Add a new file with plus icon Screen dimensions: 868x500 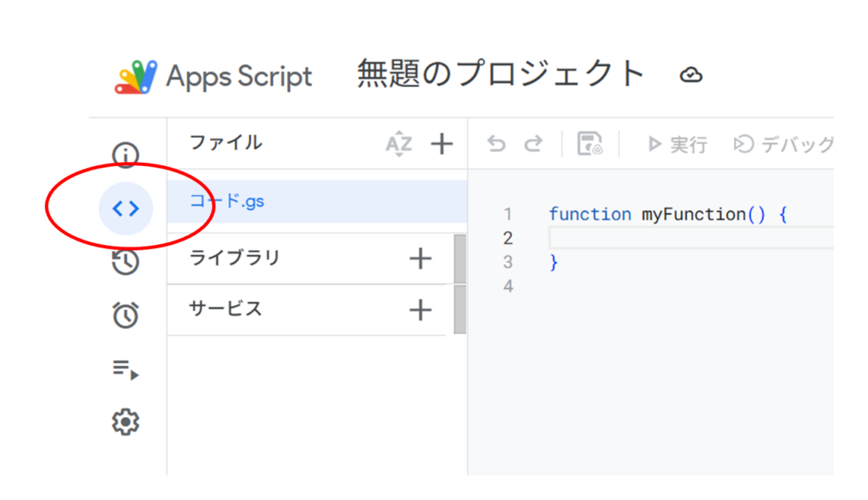[442, 144]
